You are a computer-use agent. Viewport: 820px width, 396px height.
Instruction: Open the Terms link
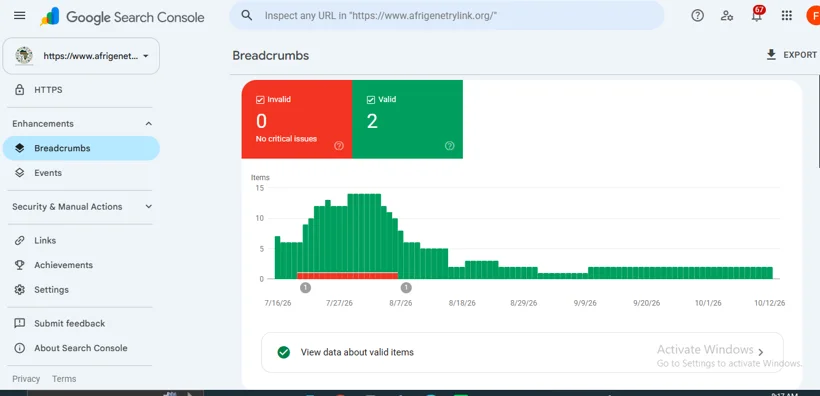64,379
